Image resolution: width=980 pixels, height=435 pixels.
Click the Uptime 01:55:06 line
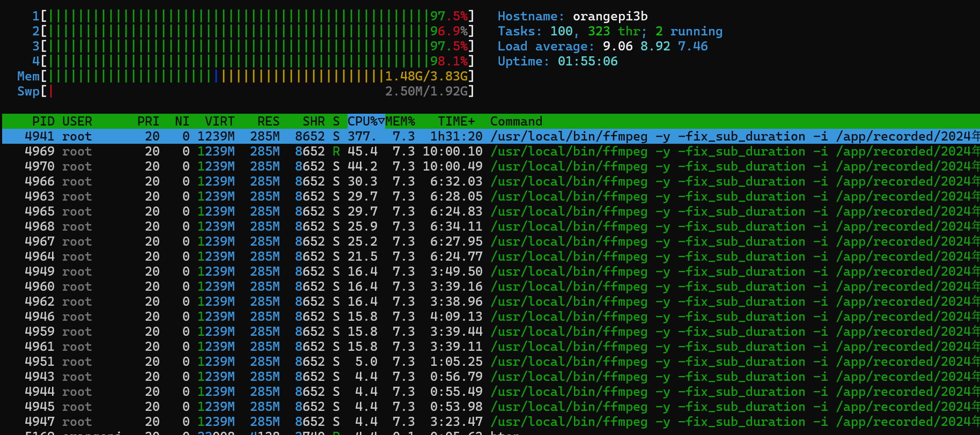[x=558, y=61]
